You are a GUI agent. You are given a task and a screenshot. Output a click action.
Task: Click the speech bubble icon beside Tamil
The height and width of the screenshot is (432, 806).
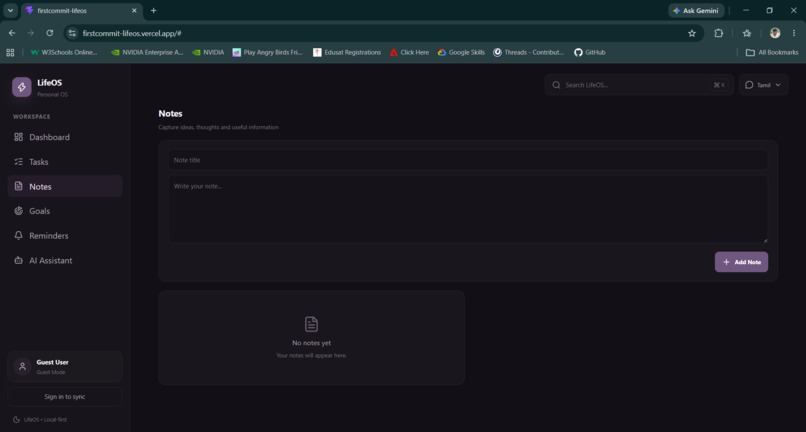(749, 85)
